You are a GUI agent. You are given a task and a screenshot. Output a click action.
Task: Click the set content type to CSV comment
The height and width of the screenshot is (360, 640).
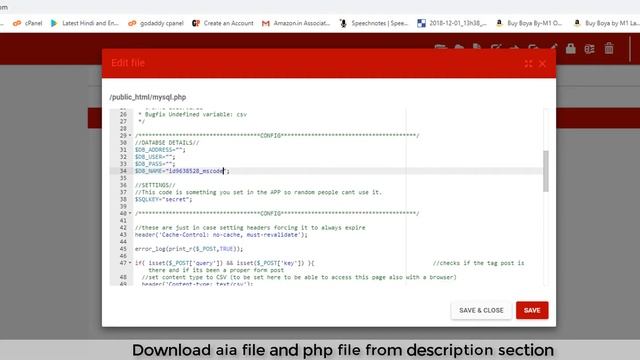point(299,278)
